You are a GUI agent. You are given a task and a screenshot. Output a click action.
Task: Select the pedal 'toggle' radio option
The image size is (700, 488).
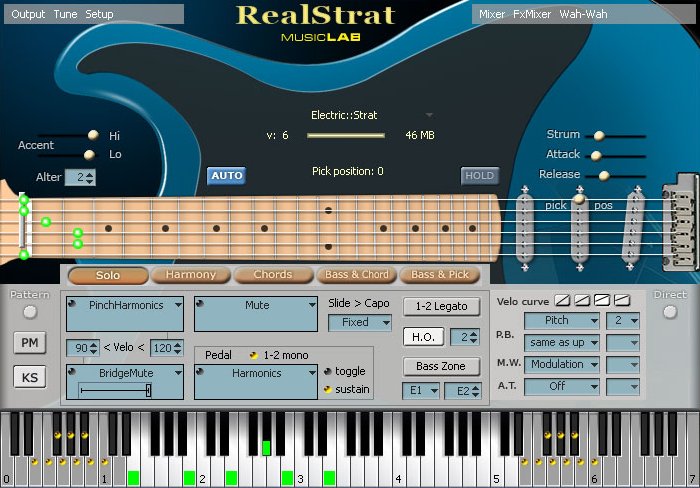(x=328, y=371)
